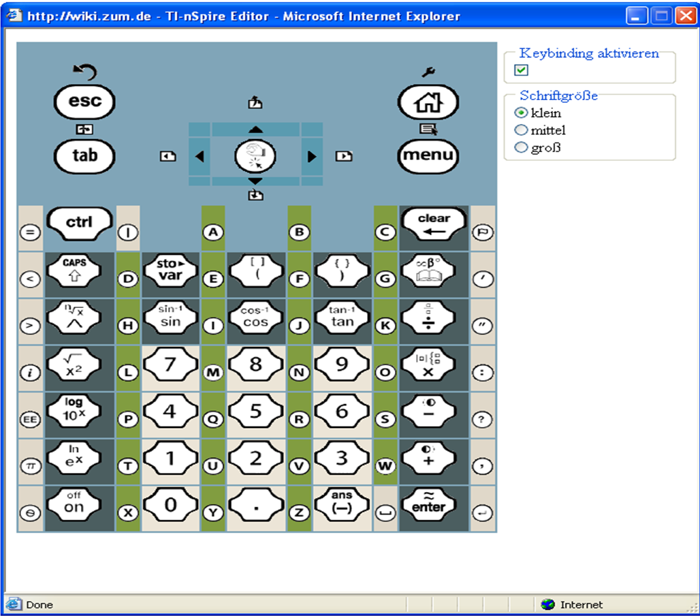Select the mittel font size option
This screenshot has height=616, width=700.
522,130
